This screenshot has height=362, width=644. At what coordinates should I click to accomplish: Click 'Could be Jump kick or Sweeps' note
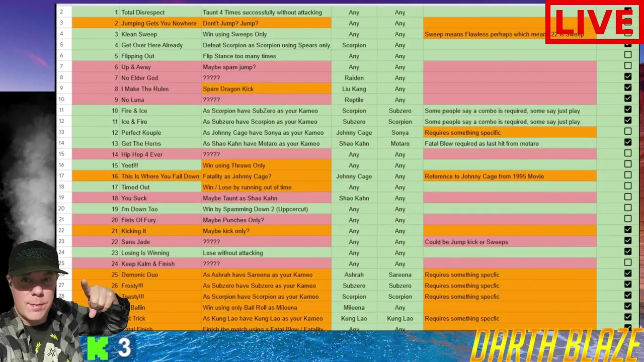510,242
